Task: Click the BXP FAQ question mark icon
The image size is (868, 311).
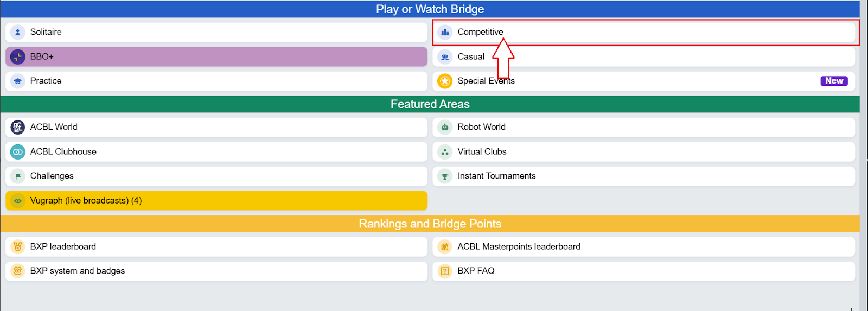Action: 445,271
